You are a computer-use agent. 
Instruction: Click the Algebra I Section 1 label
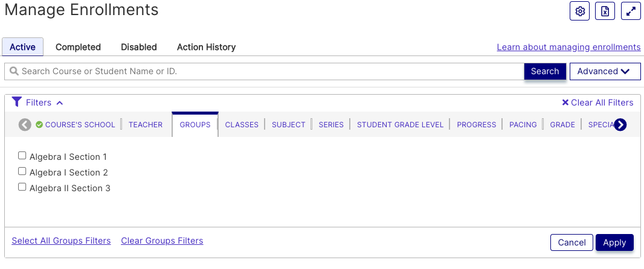click(68, 157)
